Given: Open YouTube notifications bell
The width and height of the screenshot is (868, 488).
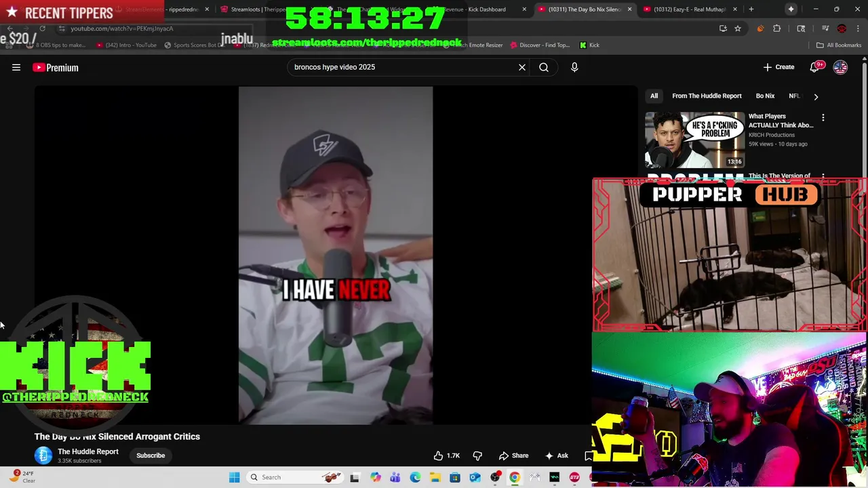Looking at the screenshot, I should pos(815,67).
